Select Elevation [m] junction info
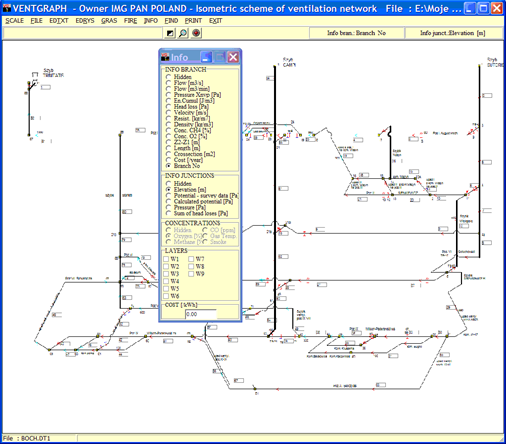507x446 pixels. pyautogui.click(x=168, y=190)
